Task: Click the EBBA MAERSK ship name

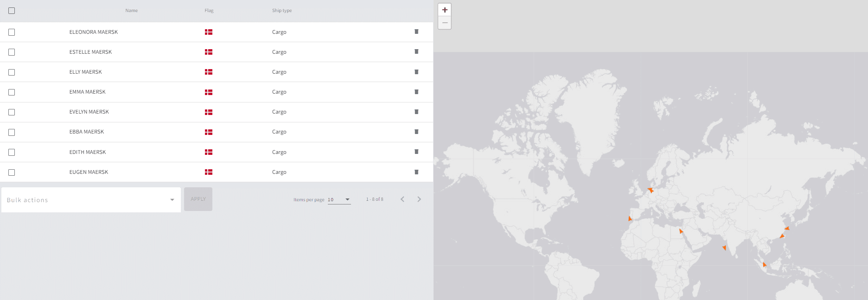Action: click(x=87, y=132)
